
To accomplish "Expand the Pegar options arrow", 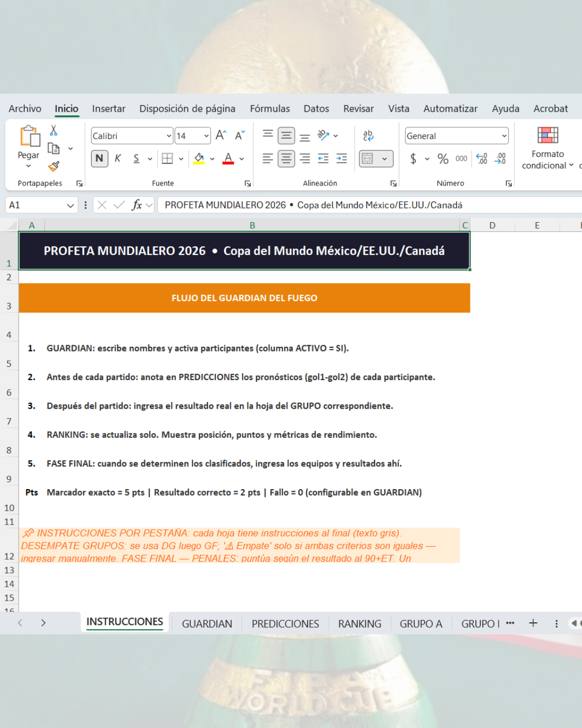I will click(29, 167).
